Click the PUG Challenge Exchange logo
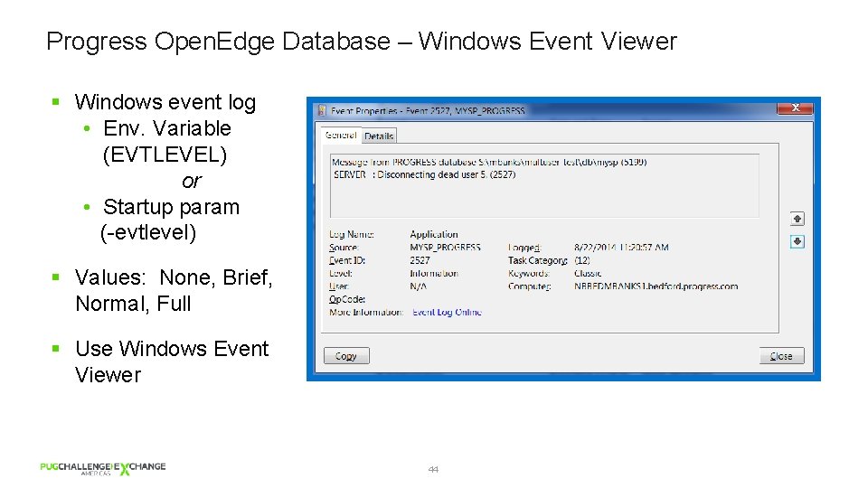Image resolution: width=868 pixels, height=488 pixels. (103, 468)
